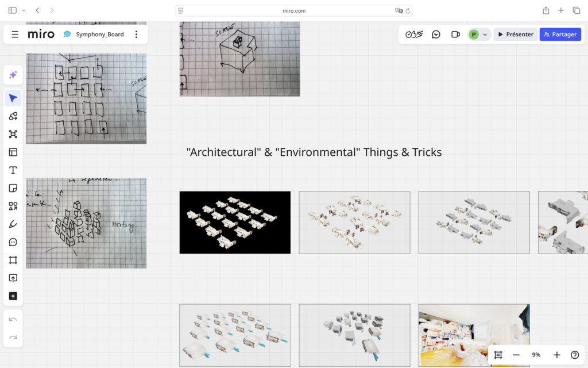This screenshot has width=588, height=368.
Task: Open board options three-dot menu
Action: (136, 34)
